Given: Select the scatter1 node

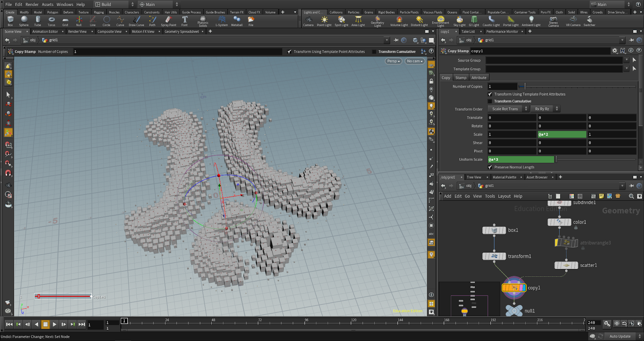Looking at the screenshot, I should [x=566, y=265].
